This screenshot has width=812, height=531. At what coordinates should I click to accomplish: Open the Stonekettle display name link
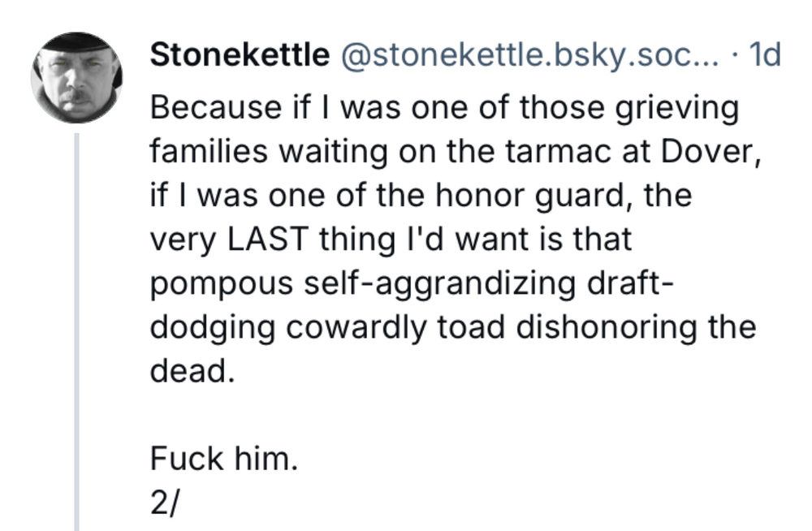click(x=240, y=54)
